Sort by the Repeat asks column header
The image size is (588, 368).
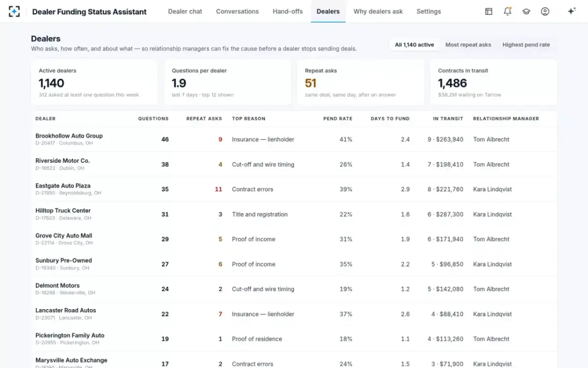coord(204,119)
